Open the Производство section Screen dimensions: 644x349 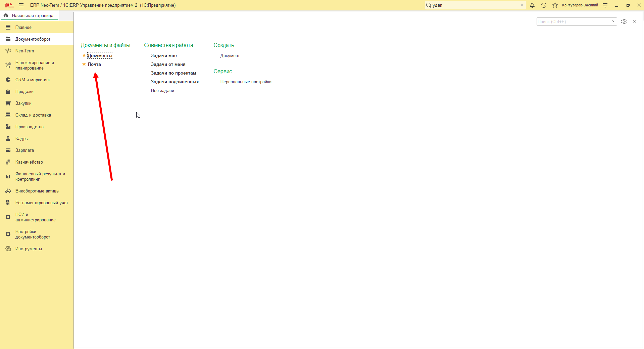pyautogui.click(x=37, y=127)
